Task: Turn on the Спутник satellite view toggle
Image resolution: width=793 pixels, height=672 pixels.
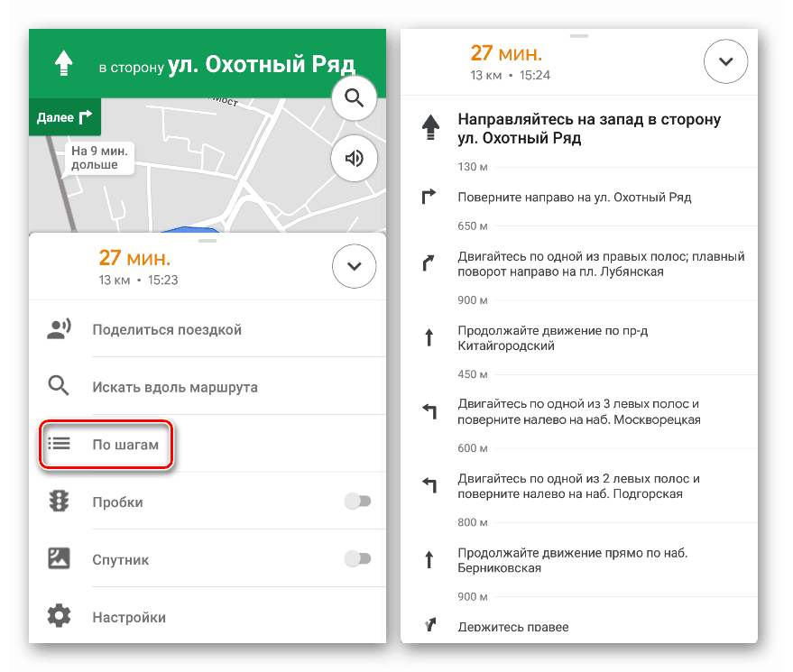Action: [359, 559]
